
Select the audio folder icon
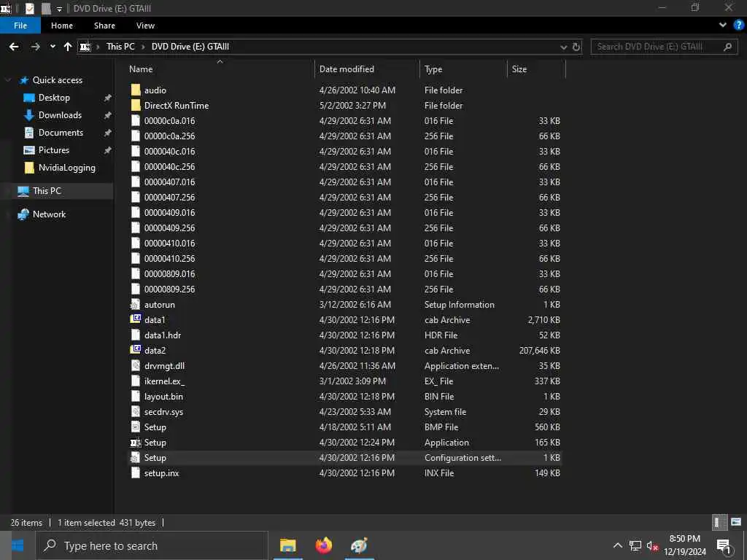pos(136,90)
